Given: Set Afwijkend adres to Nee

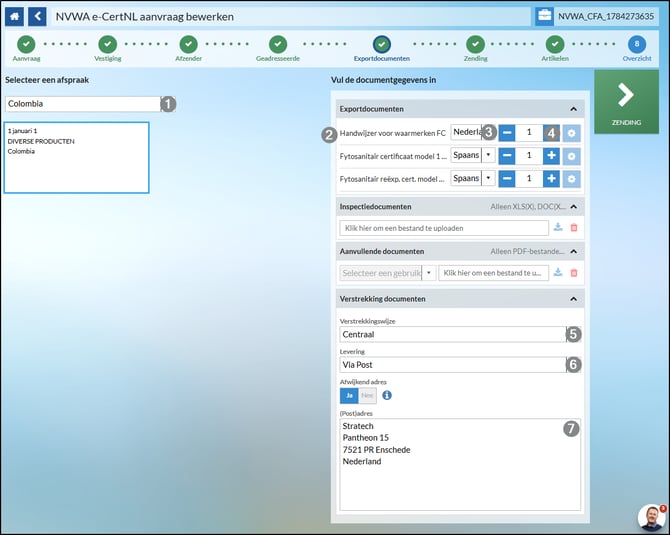Looking at the screenshot, I should (x=367, y=396).
